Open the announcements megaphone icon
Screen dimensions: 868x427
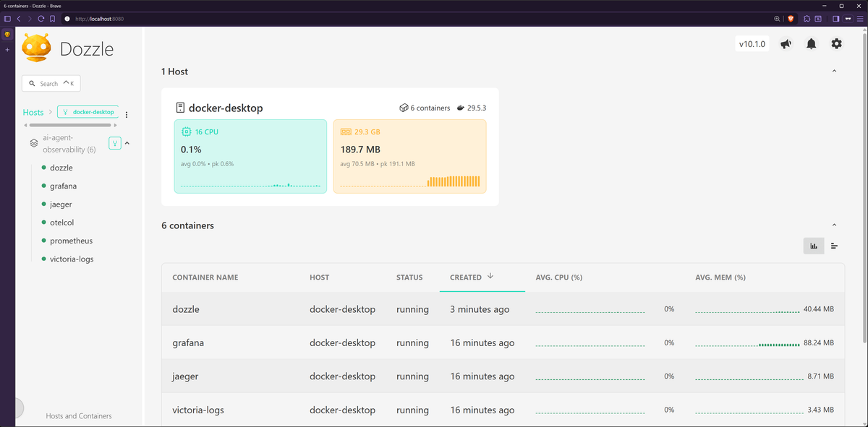click(x=786, y=44)
